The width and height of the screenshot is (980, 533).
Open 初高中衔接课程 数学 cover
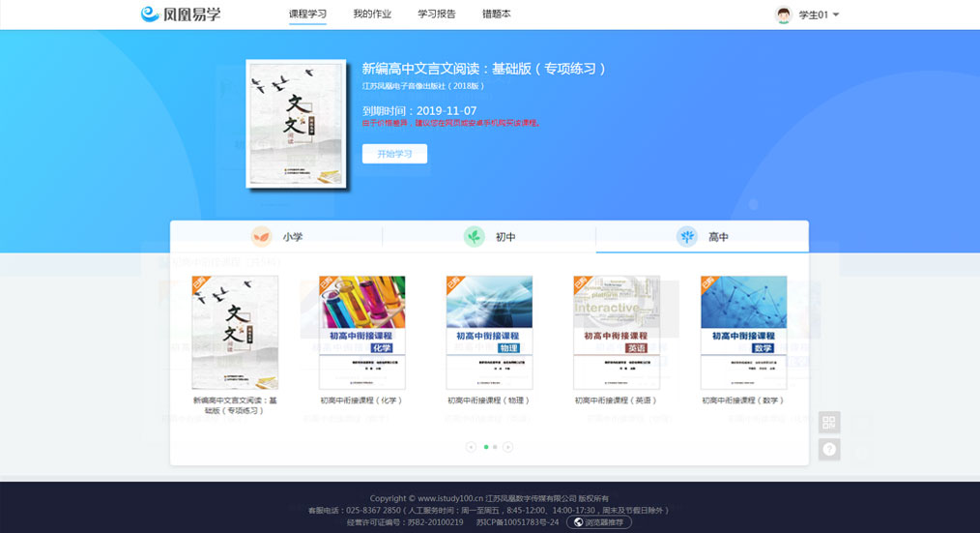744,332
